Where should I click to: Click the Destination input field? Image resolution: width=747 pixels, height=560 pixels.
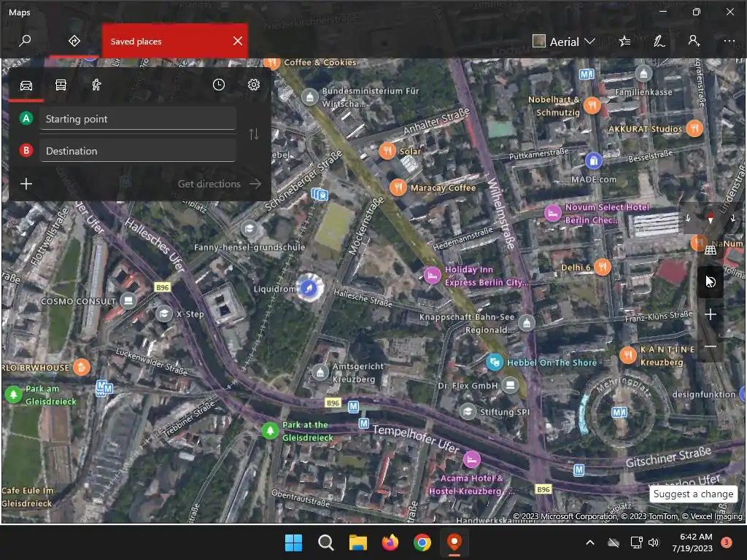click(138, 151)
